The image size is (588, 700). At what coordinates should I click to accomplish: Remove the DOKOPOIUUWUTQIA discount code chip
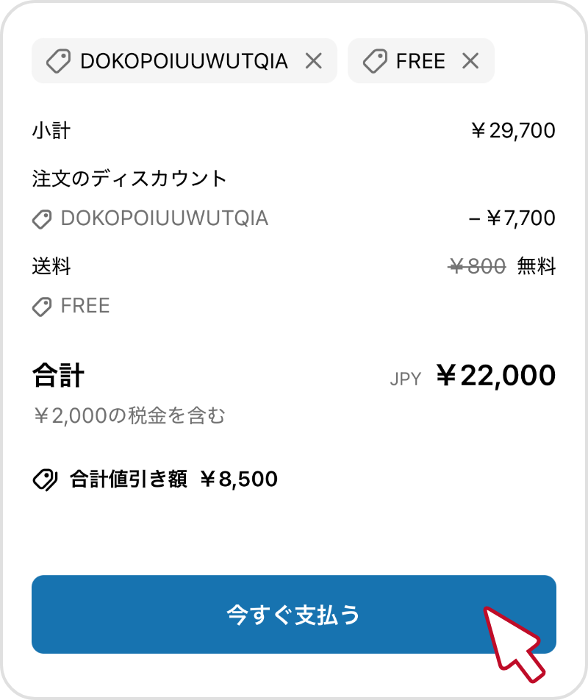pyautogui.click(x=314, y=61)
